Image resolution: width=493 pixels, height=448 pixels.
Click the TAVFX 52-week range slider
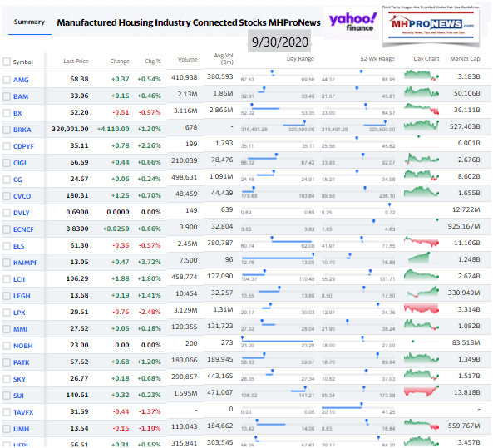358,409
